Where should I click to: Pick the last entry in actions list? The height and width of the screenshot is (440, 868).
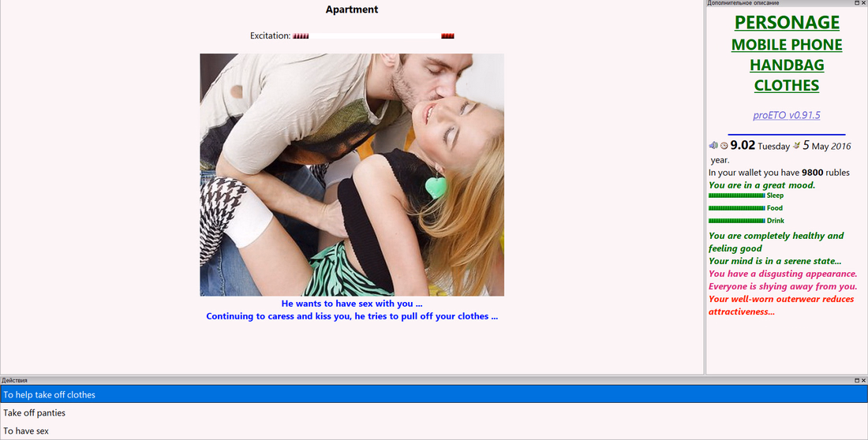tap(434, 431)
